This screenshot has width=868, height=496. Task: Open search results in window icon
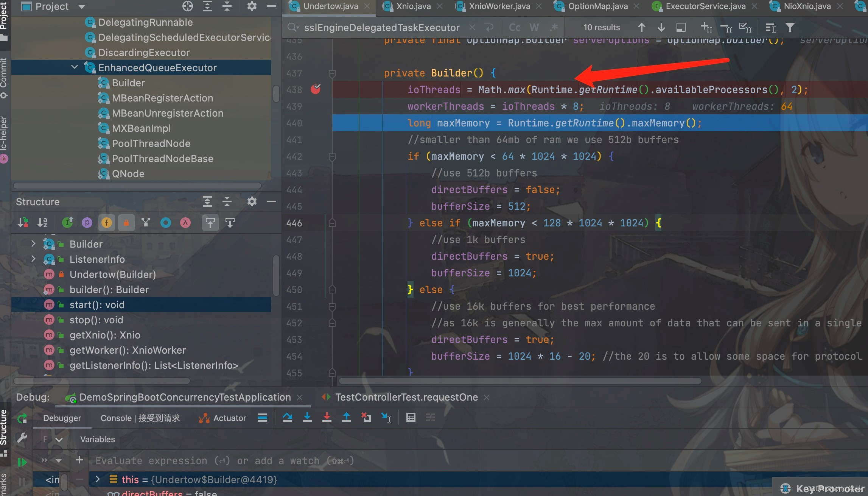[x=681, y=28]
